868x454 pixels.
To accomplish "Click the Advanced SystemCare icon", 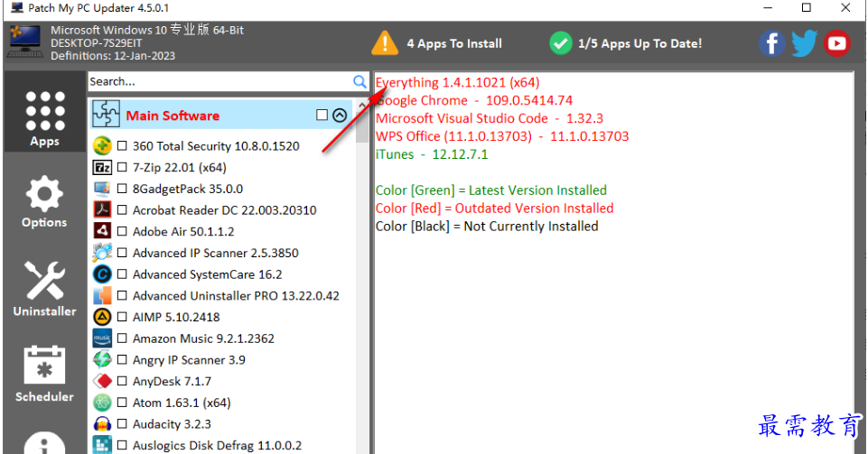I will 102,274.
